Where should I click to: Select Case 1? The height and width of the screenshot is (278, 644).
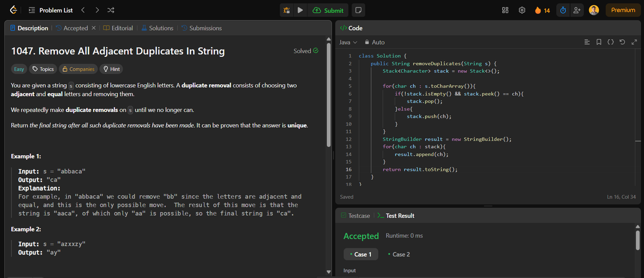point(361,254)
